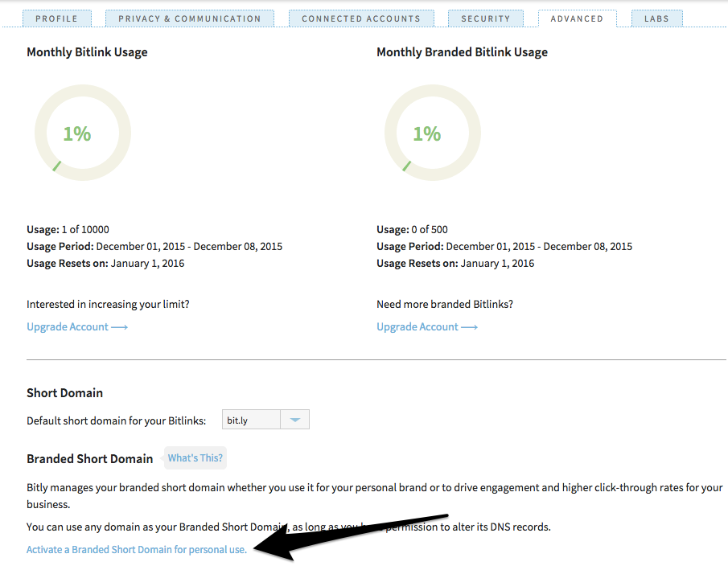The height and width of the screenshot is (566, 728).
Task: Click 'Usage: 0 of 500' text
Action: point(412,229)
